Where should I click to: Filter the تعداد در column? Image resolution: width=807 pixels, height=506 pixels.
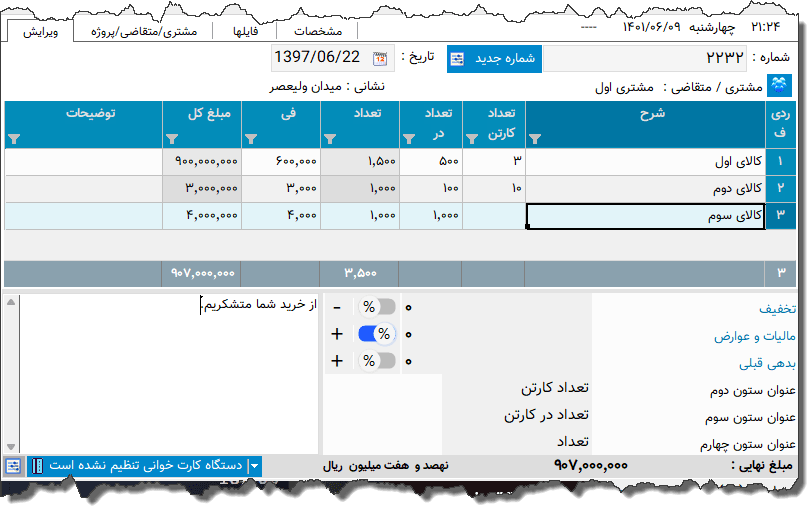tap(409, 139)
